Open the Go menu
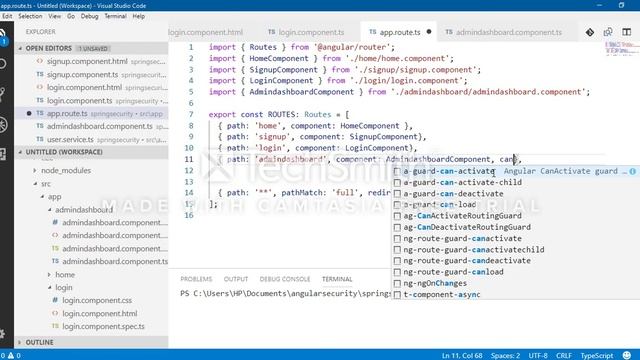 point(71,16)
